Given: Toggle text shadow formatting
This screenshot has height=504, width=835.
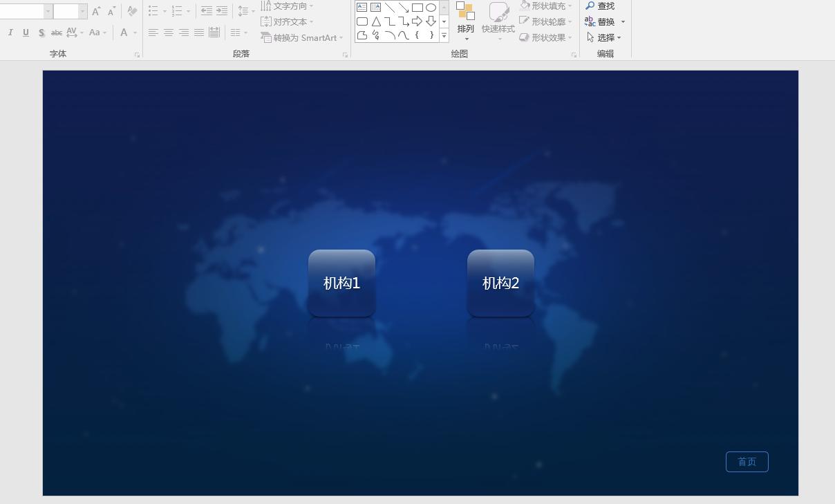Looking at the screenshot, I should pyautogui.click(x=41, y=32).
